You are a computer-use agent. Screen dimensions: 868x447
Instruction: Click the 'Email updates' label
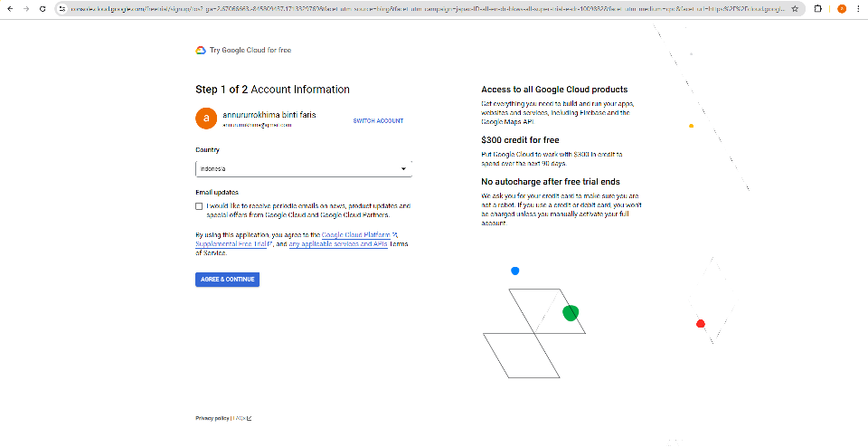(217, 193)
